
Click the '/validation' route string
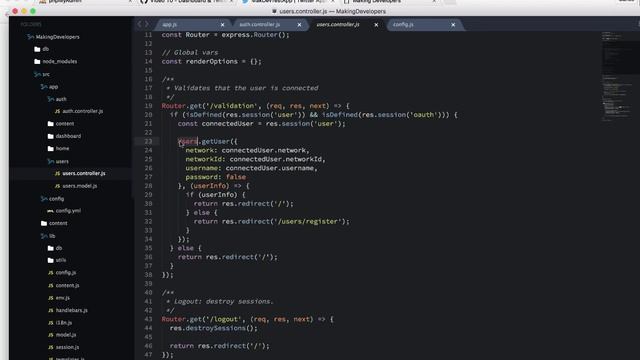(x=232, y=106)
